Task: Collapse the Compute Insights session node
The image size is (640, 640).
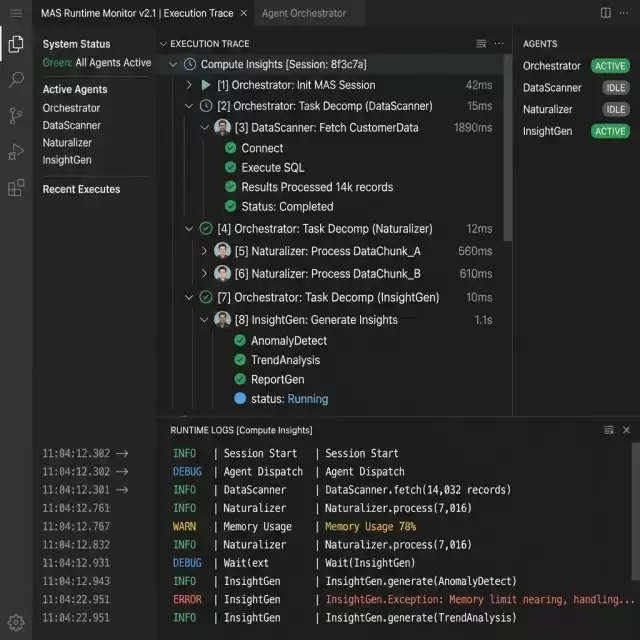Action: click(173, 64)
